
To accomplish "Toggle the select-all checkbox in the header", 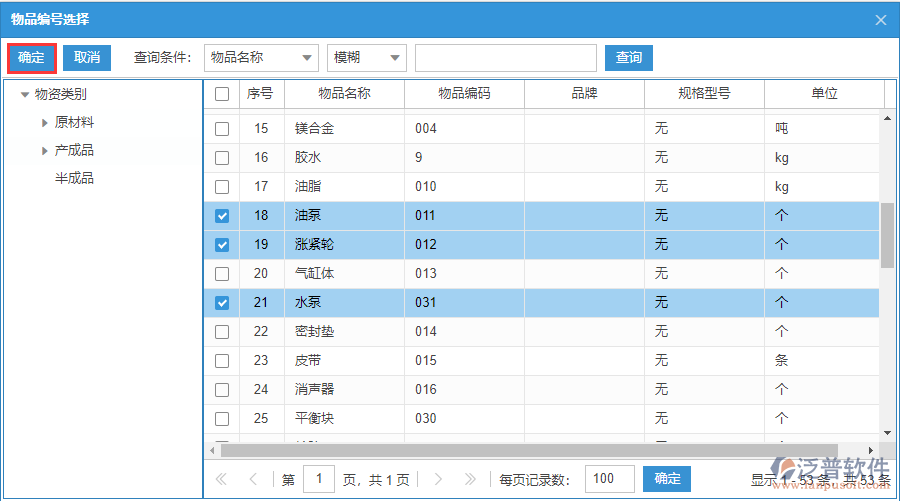I will coord(222,94).
